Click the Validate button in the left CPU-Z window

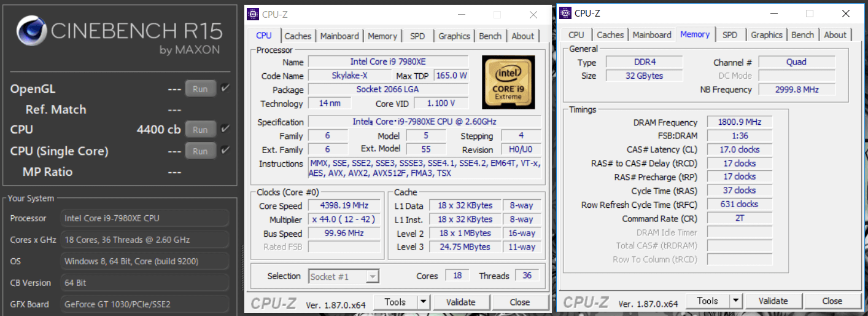pos(461,302)
